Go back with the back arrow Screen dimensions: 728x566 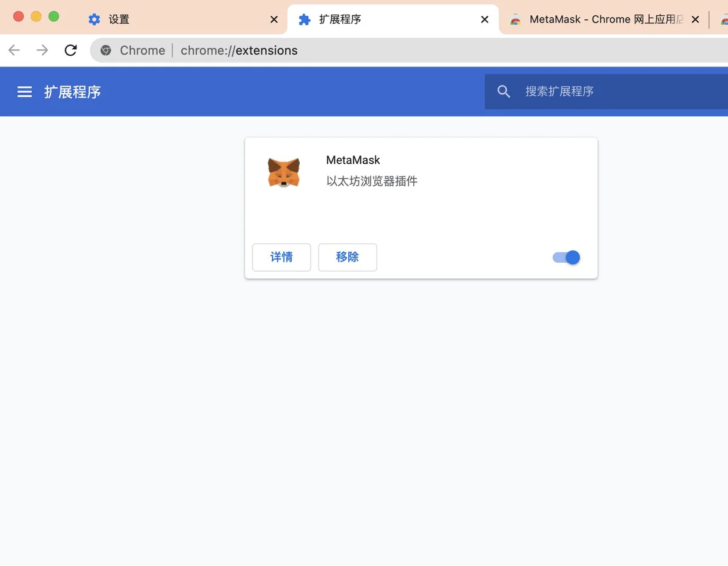tap(14, 50)
